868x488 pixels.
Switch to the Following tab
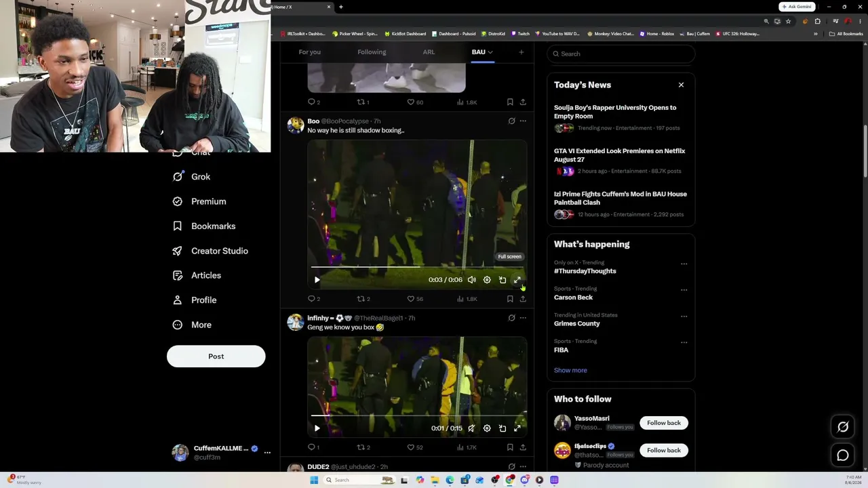click(x=372, y=52)
